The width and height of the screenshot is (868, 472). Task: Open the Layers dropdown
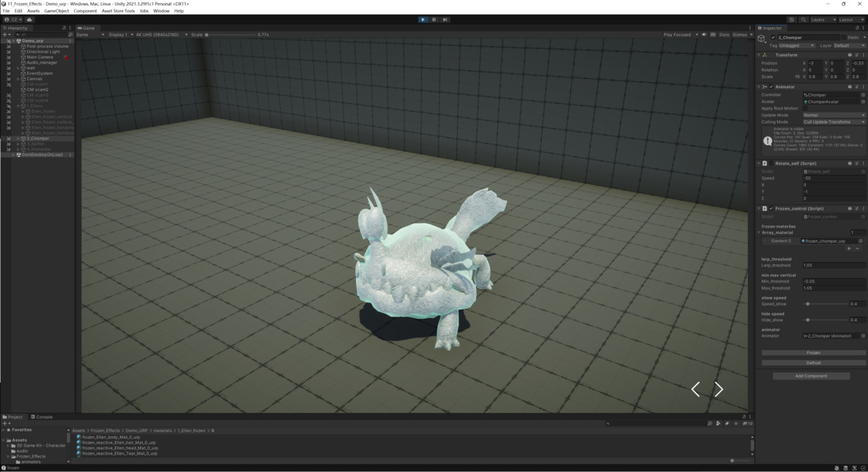[821, 20]
